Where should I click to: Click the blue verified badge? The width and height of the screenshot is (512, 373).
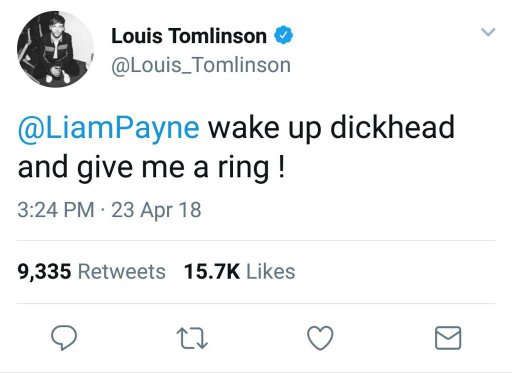[x=283, y=35]
